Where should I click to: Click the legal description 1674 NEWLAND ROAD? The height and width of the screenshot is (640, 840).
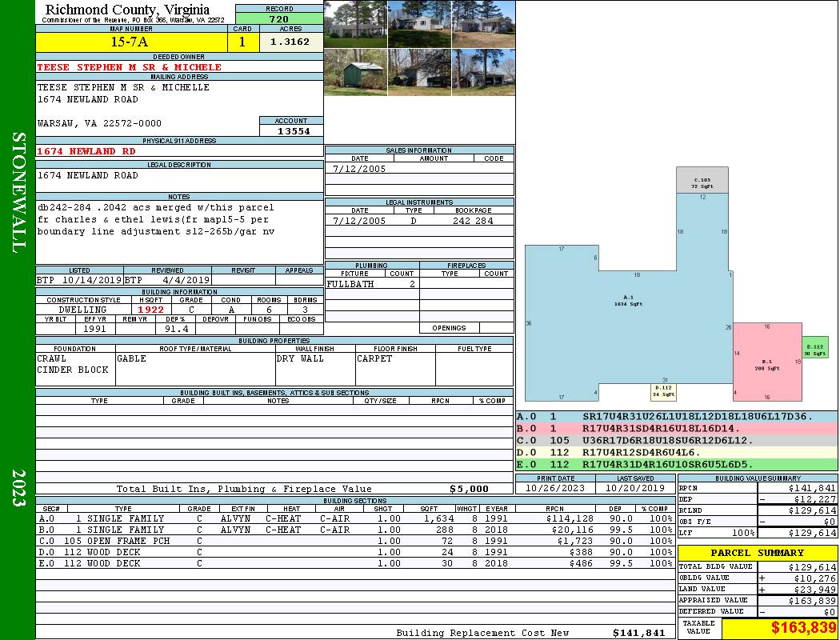87,175
